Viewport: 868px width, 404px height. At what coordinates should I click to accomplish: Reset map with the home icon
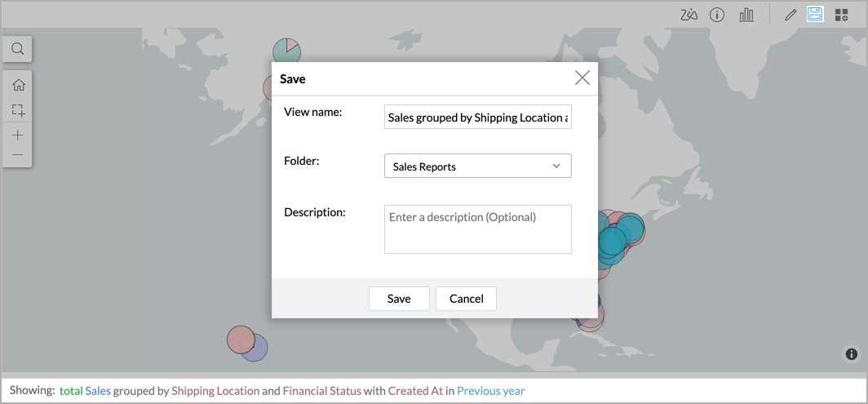coord(18,85)
